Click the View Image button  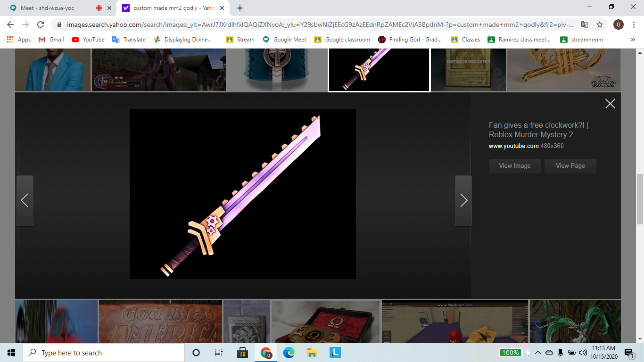(515, 166)
